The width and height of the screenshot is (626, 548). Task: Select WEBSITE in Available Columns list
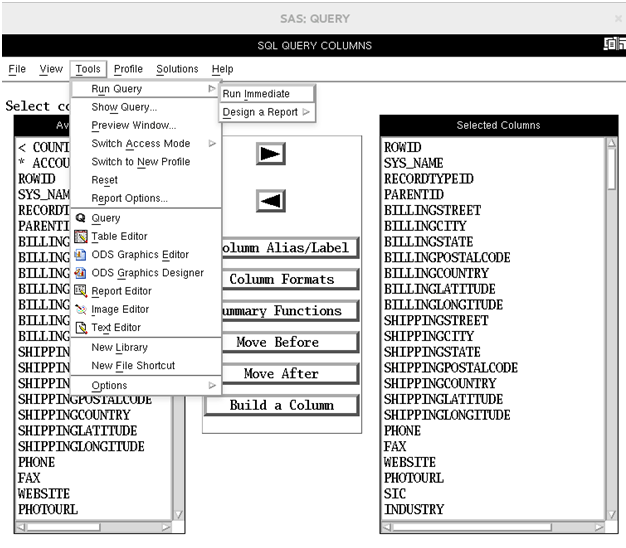click(44, 494)
